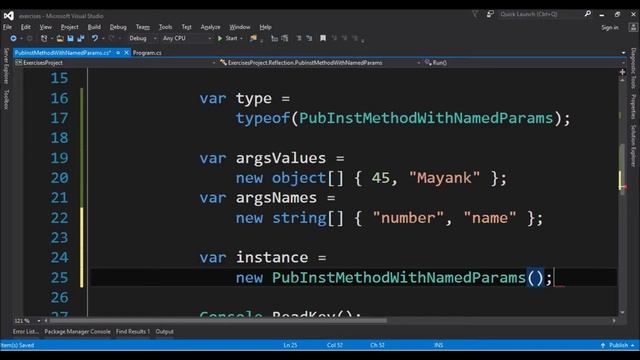Screen dimensions: 640x360
Task: Open the Team menu
Action: click(x=142, y=27)
